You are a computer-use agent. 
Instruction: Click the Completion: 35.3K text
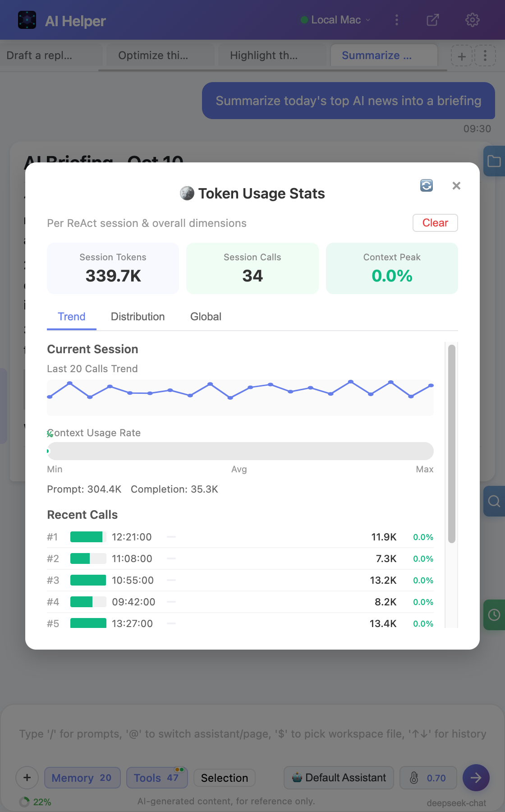(x=174, y=489)
